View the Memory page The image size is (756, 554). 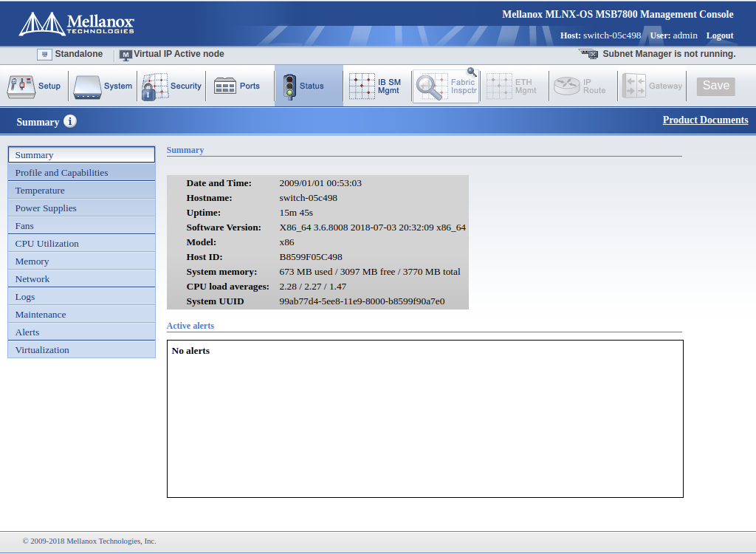(x=81, y=261)
